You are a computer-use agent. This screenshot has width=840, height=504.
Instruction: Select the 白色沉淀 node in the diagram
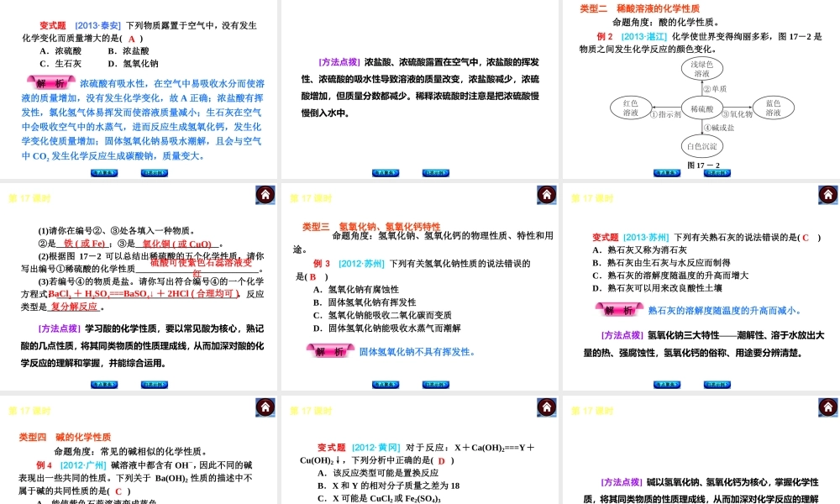coord(701,145)
